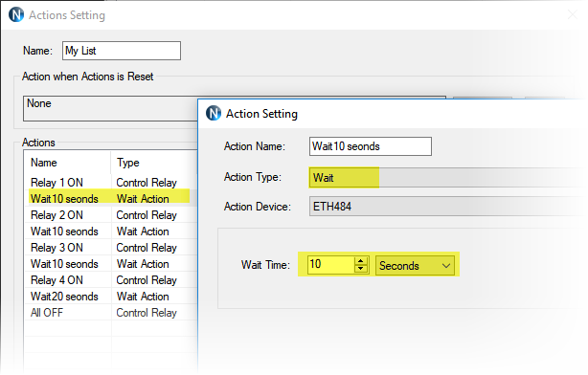Select the All OFF action row

pyautogui.click(x=111, y=313)
